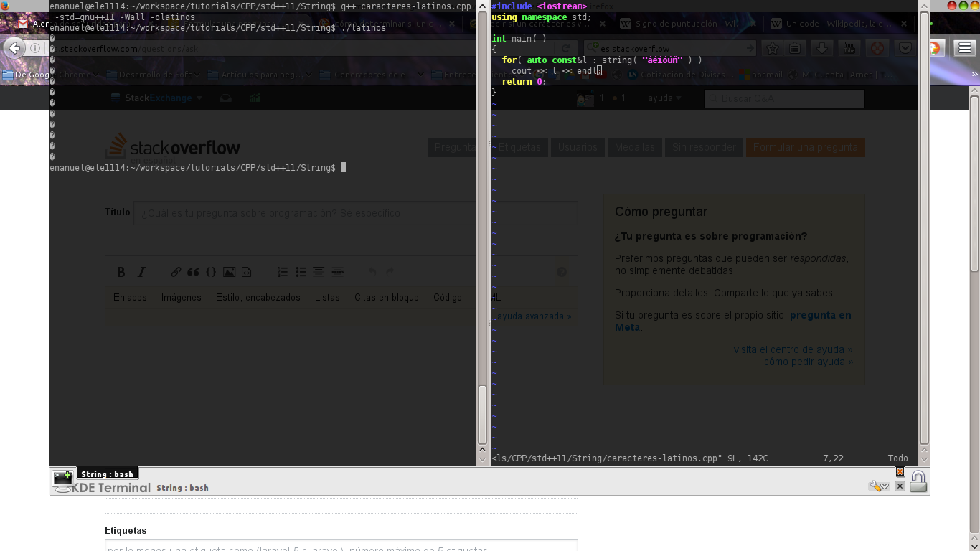This screenshot has width=980, height=551.
Task: Open the hotmail bookmark
Action: 761,75
